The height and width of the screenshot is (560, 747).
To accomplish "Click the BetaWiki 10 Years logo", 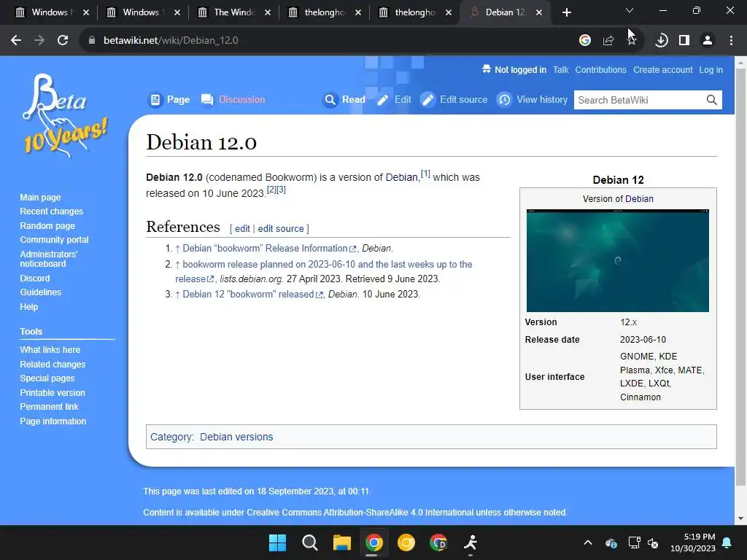I will pyautogui.click(x=65, y=116).
